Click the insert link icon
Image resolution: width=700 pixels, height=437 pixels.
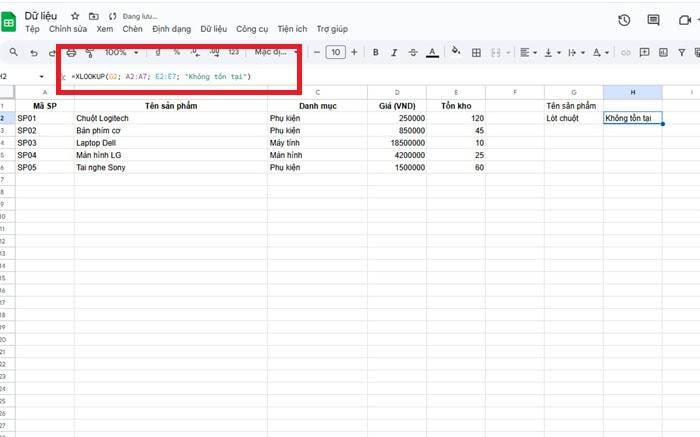(x=626, y=53)
